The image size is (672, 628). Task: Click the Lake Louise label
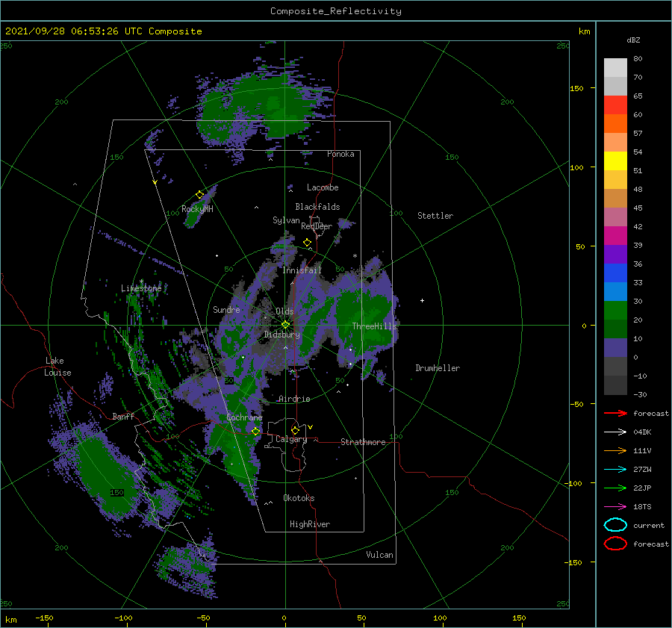tap(57, 367)
